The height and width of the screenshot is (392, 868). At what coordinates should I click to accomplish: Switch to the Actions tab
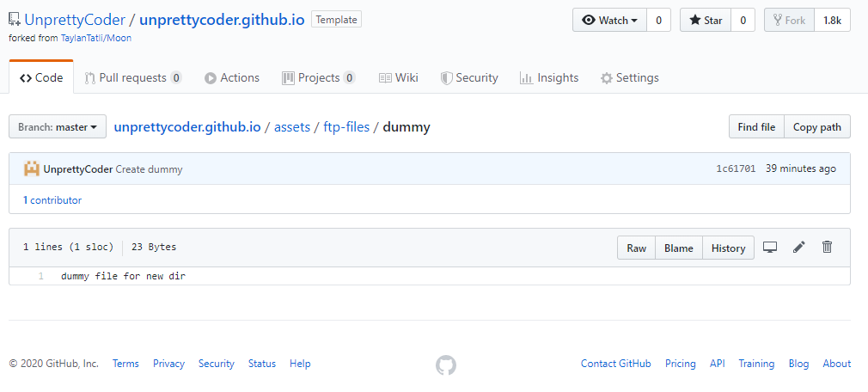[232, 78]
